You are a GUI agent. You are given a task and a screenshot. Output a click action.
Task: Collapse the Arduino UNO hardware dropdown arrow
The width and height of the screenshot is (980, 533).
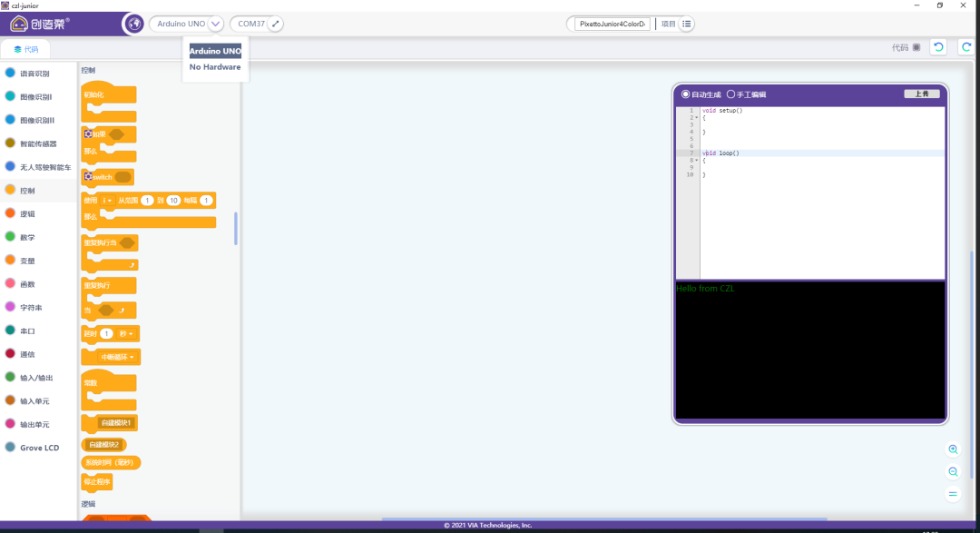click(x=215, y=24)
